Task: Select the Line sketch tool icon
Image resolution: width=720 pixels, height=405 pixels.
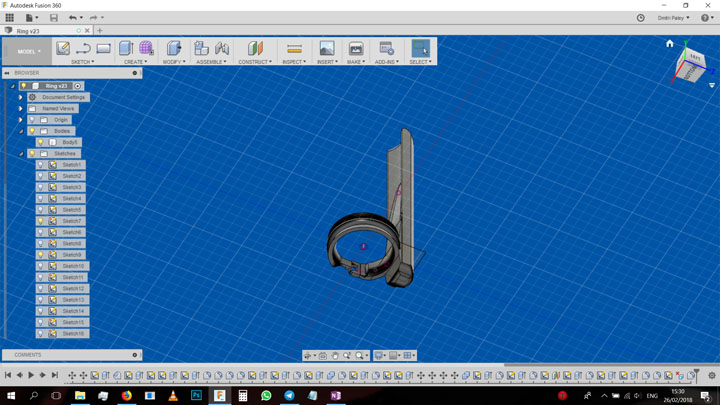Action: (x=84, y=48)
